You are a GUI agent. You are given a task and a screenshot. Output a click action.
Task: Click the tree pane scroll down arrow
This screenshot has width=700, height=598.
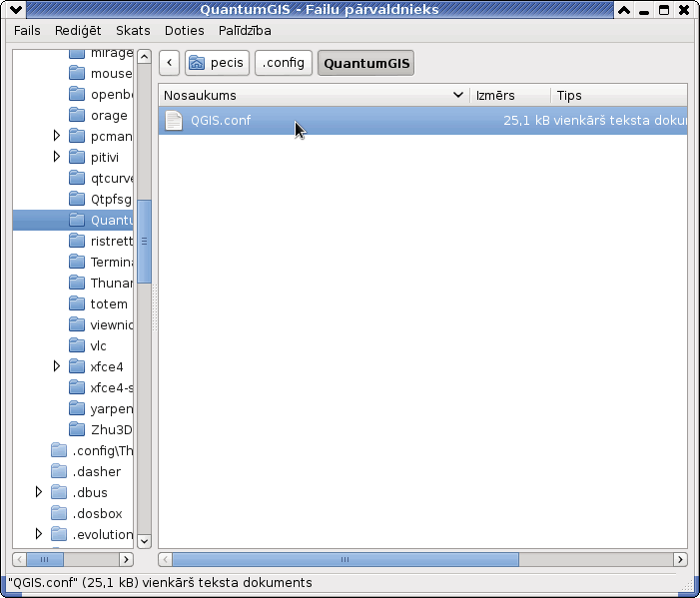(x=144, y=541)
